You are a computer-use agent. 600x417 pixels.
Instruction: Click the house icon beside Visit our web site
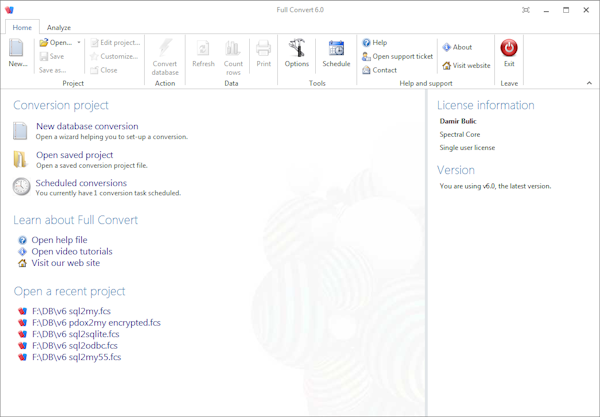tap(23, 263)
